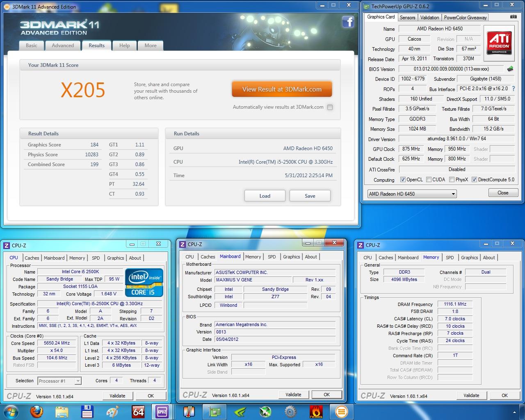
Task: Click the Close button in GPU-Z
Action: [503, 193]
